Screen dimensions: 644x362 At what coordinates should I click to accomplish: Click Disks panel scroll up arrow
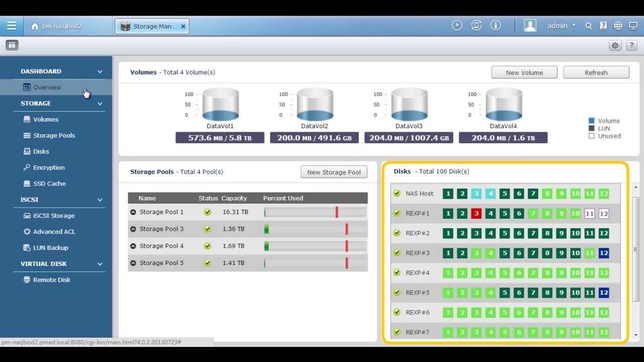636,188
